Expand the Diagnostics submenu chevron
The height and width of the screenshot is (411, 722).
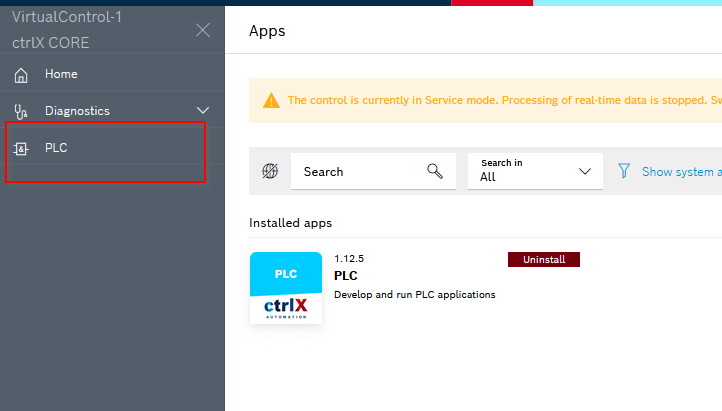point(203,110)
